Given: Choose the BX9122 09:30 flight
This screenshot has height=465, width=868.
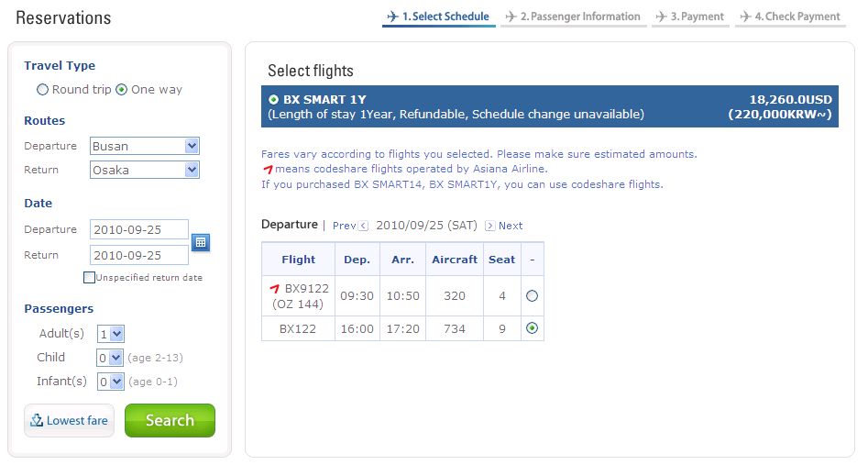Looking at the screenshot, I should 532,296.
